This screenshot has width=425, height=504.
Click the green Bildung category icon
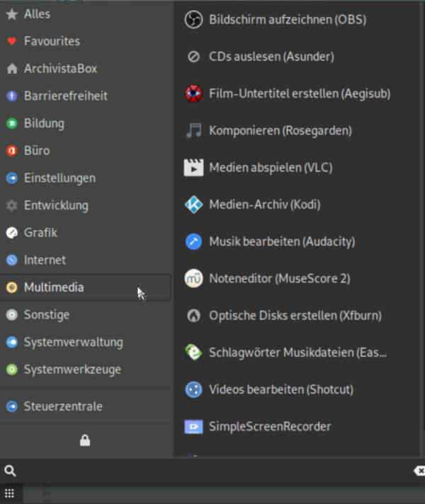point(12,123)
